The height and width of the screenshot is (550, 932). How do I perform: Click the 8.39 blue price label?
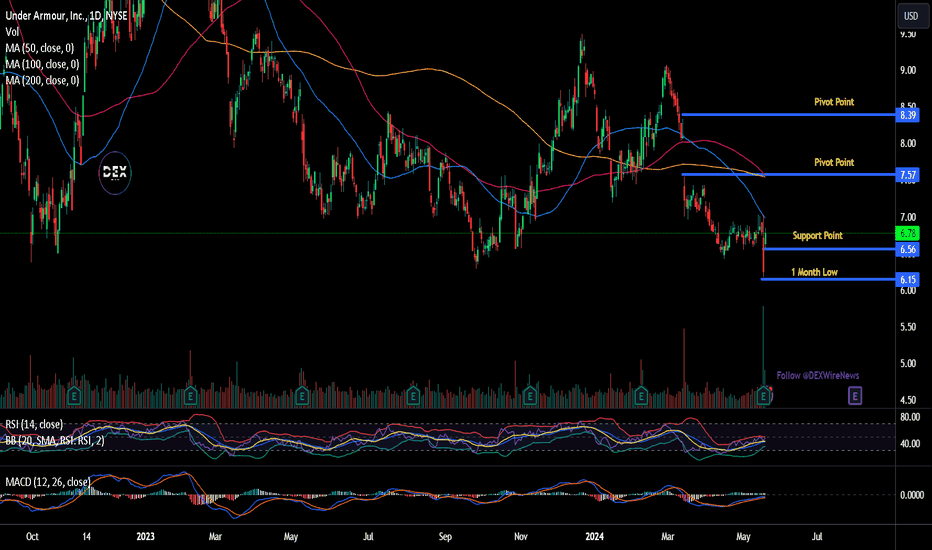pos(908,115)
